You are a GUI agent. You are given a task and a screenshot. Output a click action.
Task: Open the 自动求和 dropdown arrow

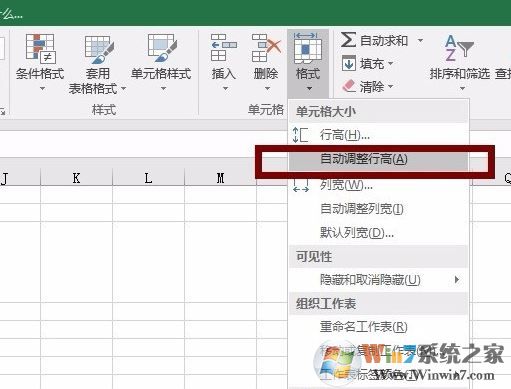coord(421,41)
